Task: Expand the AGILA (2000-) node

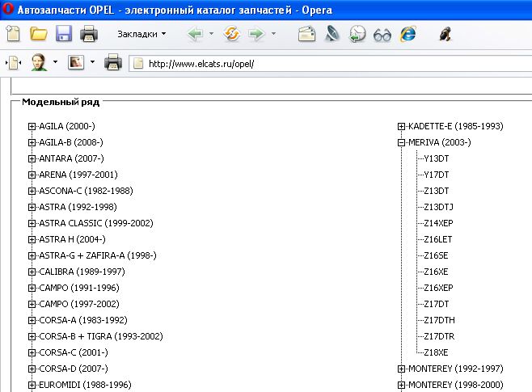Action: (x=32, y=126)
